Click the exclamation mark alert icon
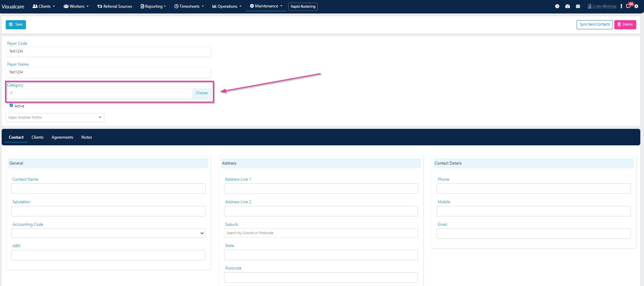644x286 pixels. pos(621,6)
